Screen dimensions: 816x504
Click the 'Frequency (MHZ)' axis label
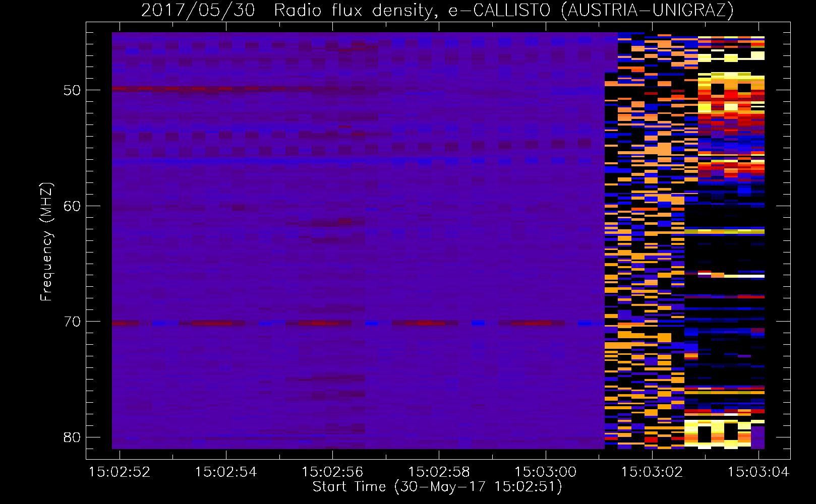(46, 242)
